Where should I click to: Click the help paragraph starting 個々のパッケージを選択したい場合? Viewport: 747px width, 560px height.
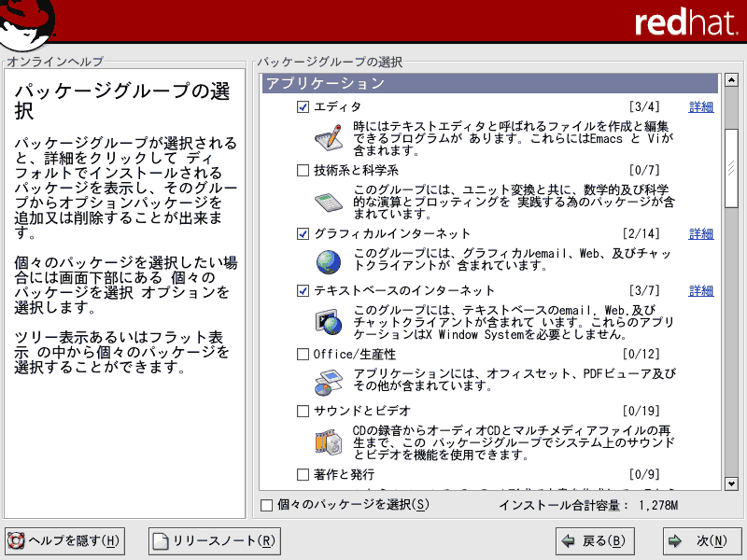(126, 285)
